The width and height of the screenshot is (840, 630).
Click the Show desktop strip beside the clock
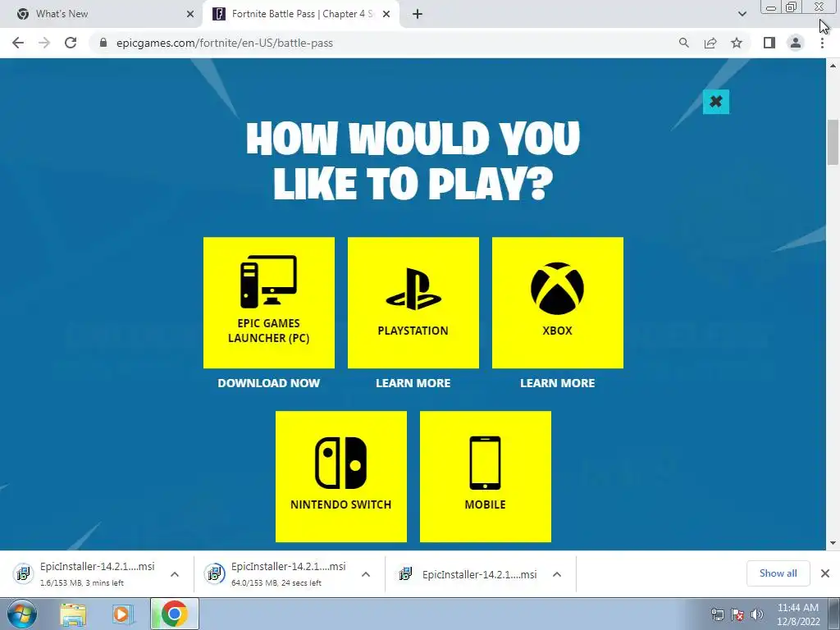pyautogui.click(x=834, y=614)
